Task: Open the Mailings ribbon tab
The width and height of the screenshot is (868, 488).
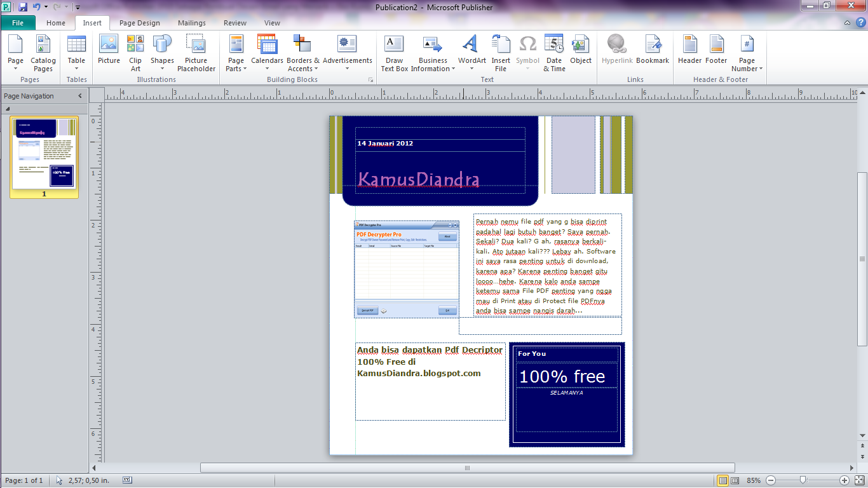Action: [191, 22]
